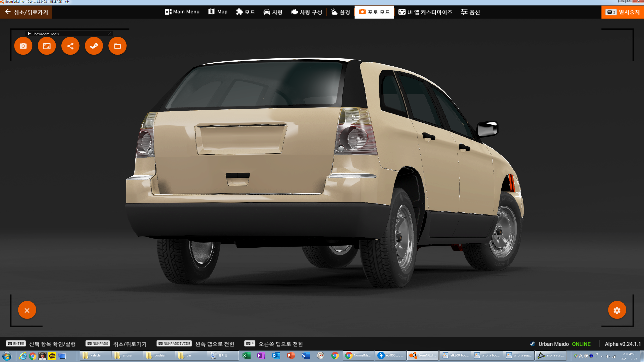644x362 pixels.
Task: Click the aspect-ratio screenshot icon
Action: pos(47,46)
